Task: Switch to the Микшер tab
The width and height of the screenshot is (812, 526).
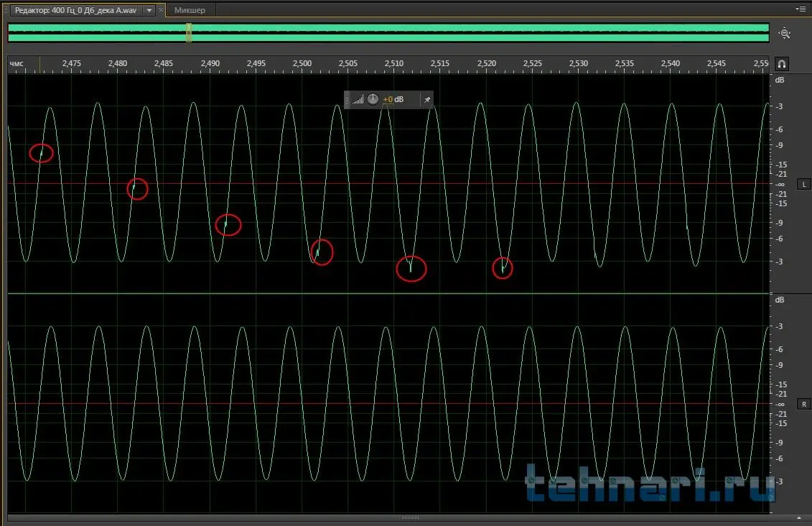Action: [190, 10]
